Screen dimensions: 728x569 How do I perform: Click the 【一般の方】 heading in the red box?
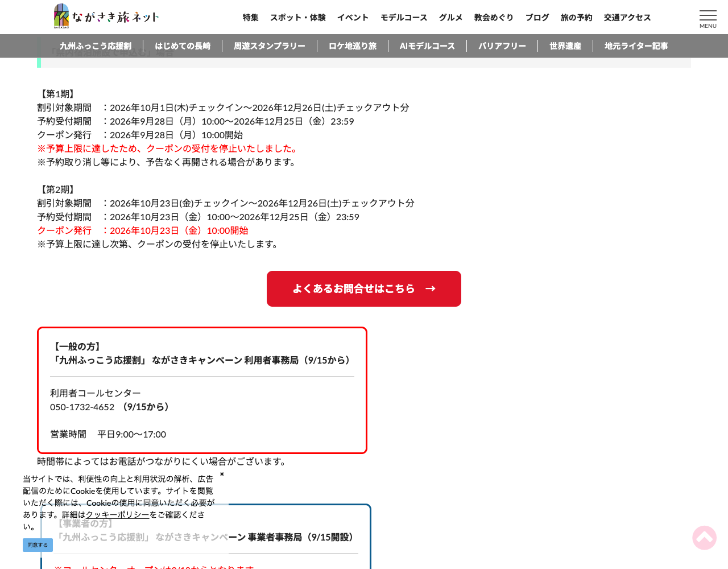click(77, 347)
